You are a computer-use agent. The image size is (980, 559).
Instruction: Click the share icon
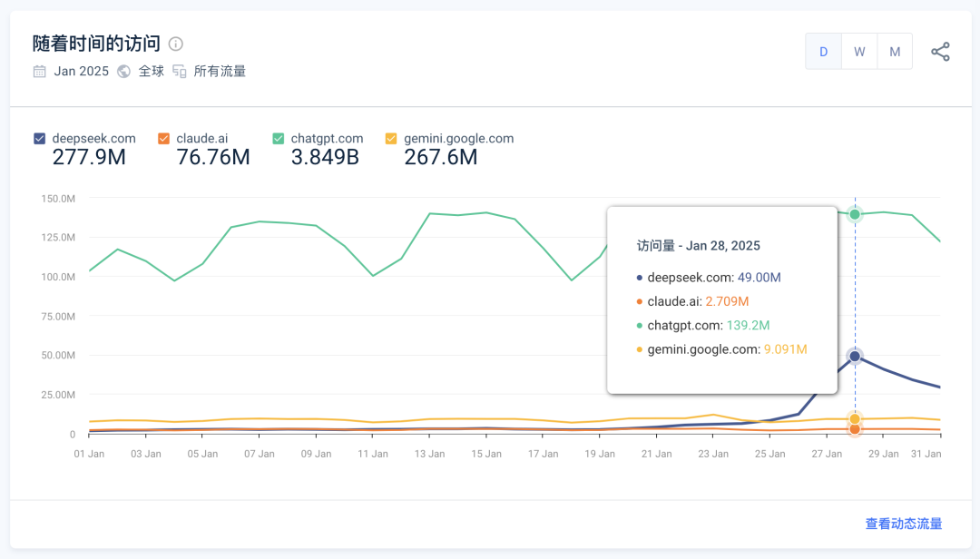pos(940,52)
